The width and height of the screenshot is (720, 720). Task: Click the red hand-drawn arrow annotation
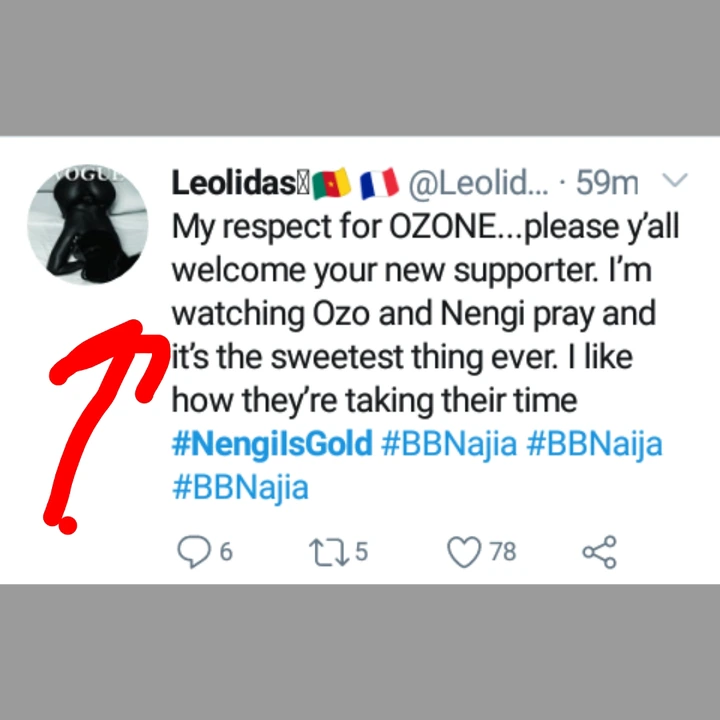point(100,400)
